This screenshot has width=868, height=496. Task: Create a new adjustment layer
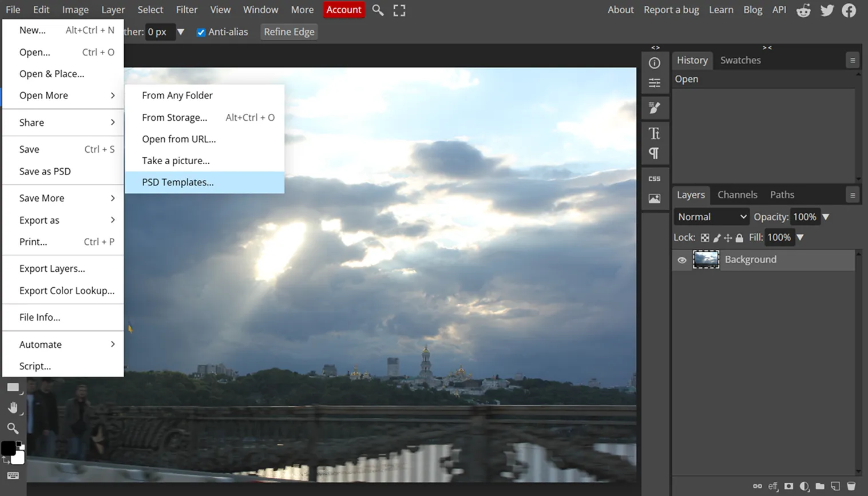[x=804, y=486]
